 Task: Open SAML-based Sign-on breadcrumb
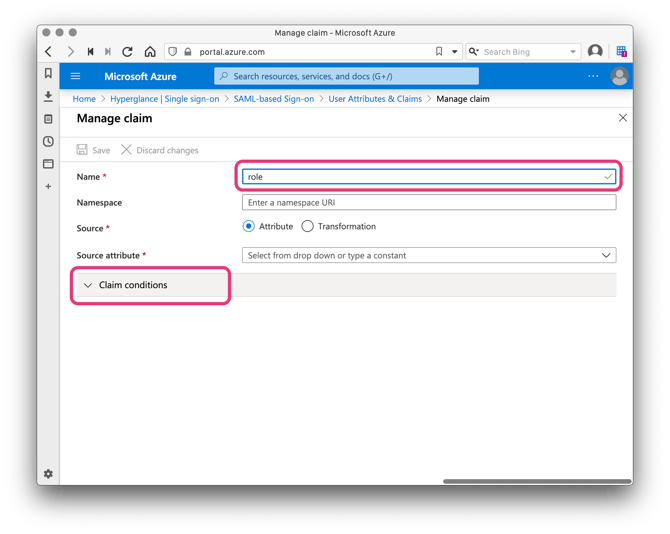[273, 99]
